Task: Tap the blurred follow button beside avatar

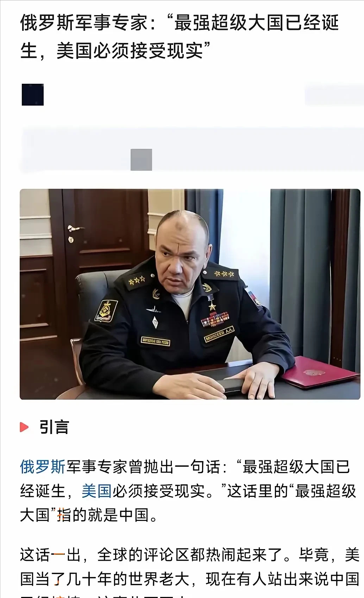Action: point(334,95)
